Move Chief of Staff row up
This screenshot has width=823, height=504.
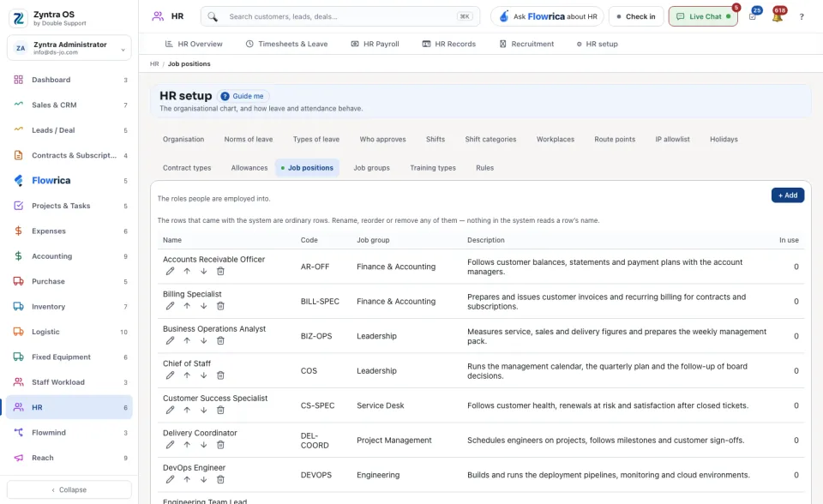[x=187, y=375]
